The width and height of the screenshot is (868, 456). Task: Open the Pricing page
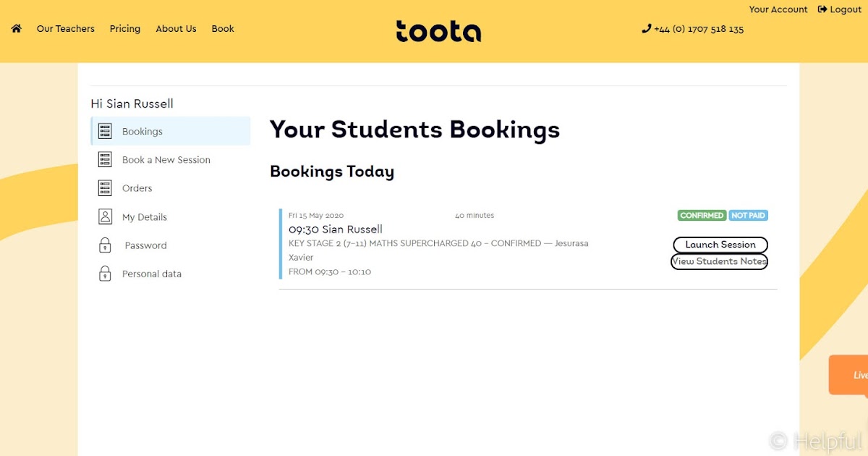(x=125, y=29)
